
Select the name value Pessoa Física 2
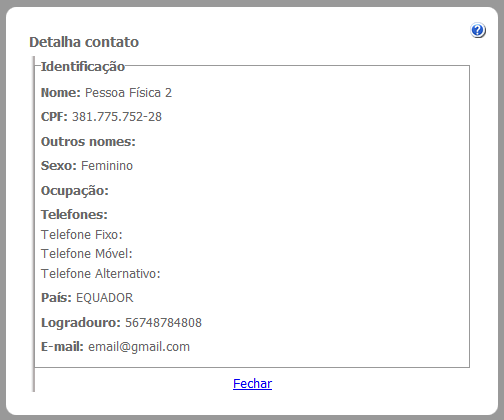pyautogui.click(x=128, y=93)
